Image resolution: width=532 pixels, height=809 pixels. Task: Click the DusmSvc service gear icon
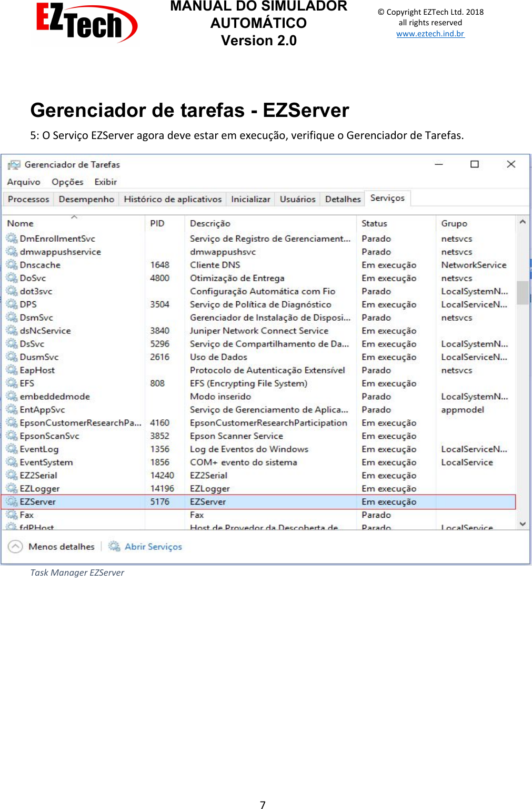(12, 357)
